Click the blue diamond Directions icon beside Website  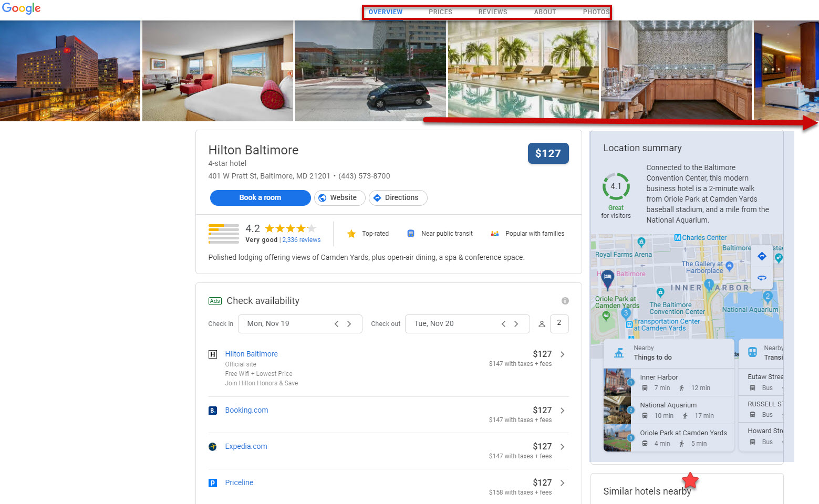click(377, 198)
